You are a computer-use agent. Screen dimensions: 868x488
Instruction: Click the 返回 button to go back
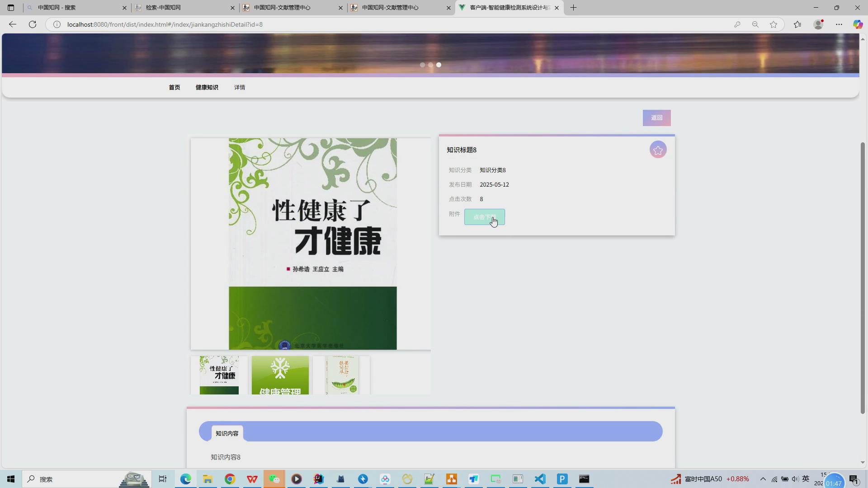(656, 117)
